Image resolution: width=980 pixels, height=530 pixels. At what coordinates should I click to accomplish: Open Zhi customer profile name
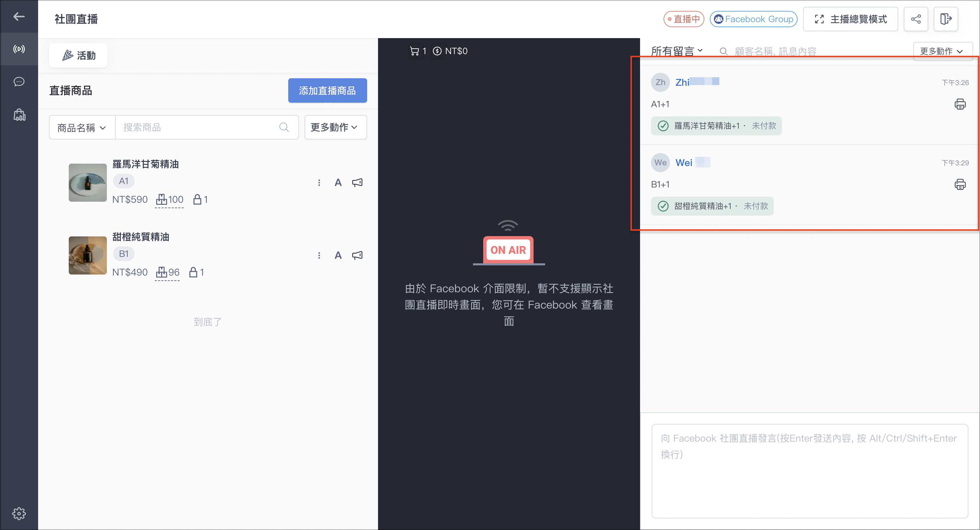697,82
